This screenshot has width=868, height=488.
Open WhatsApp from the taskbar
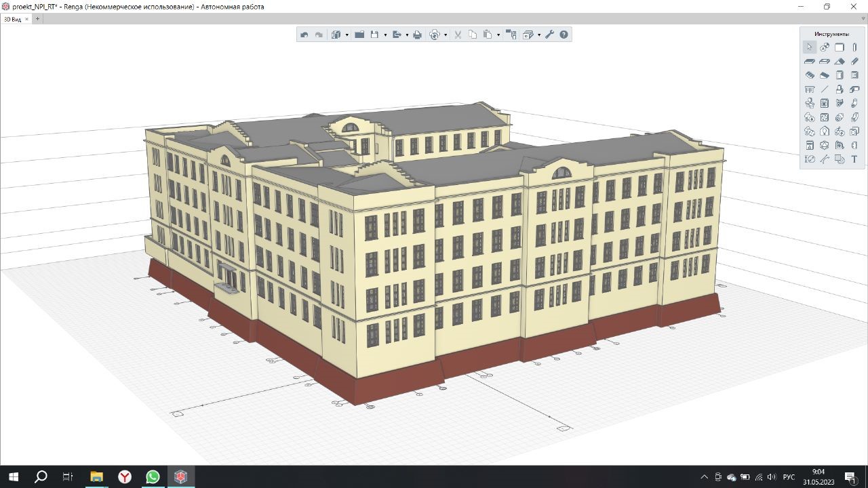tap(153, 477)
